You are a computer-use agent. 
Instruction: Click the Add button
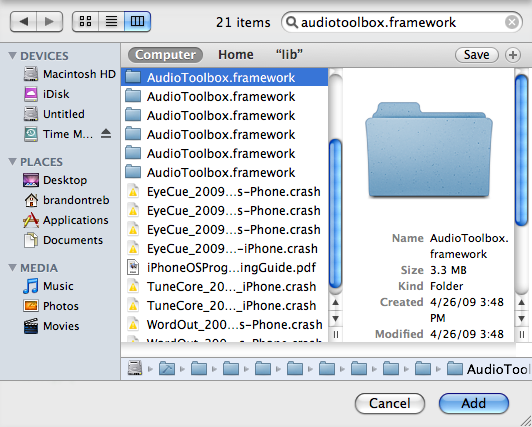pyautogui.click(x=474, y=403)
